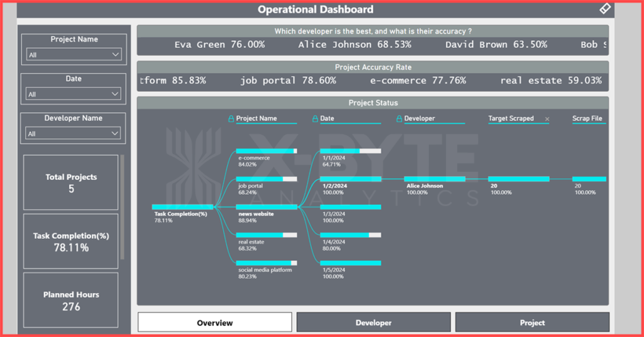Select the Alice Johnson developer node
The width and height of the screenshot is (644, 337).
click(x=434, y=179)
